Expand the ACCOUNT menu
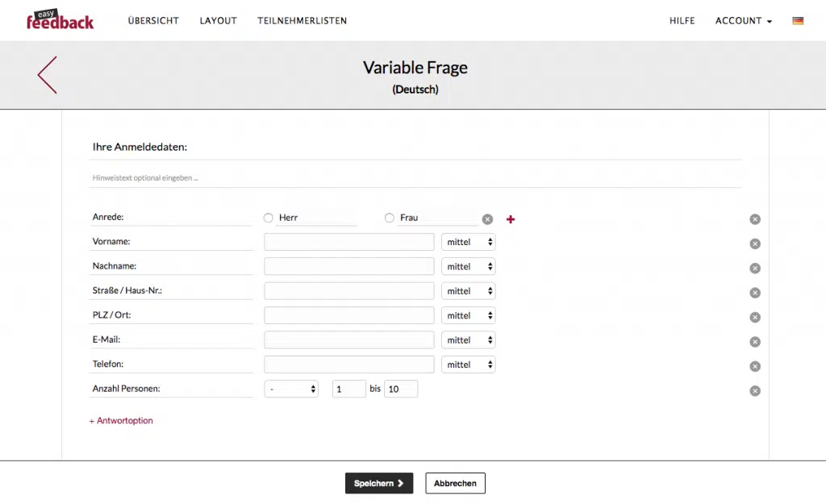Image resolution: width=826 pixels, height=504 pixels. tap(743, 20)
